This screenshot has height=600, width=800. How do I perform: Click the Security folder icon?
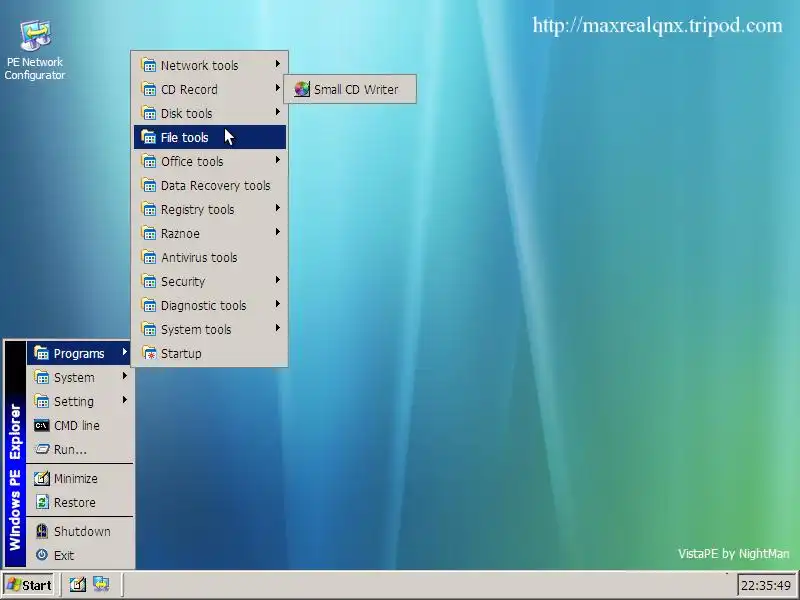(x=148, y=281)
